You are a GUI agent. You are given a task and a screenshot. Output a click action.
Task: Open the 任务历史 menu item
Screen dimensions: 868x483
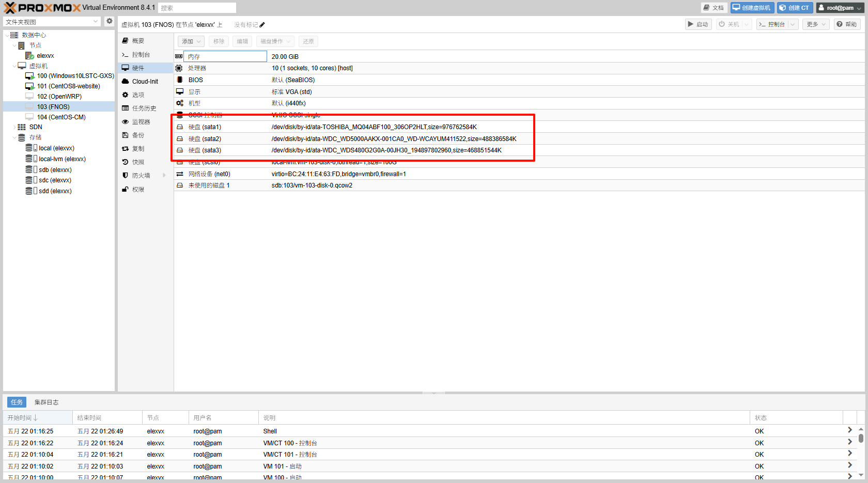(x=144, y=108)
